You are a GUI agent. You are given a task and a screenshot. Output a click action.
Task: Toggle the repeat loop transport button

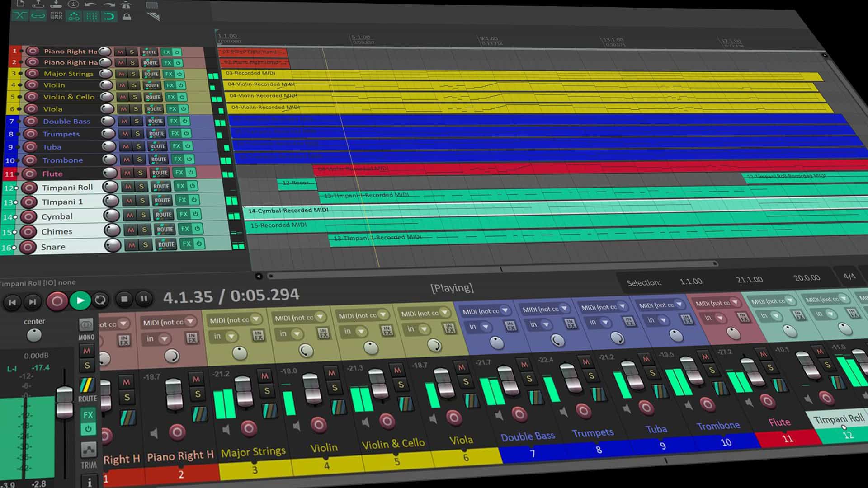coord(100,300)
